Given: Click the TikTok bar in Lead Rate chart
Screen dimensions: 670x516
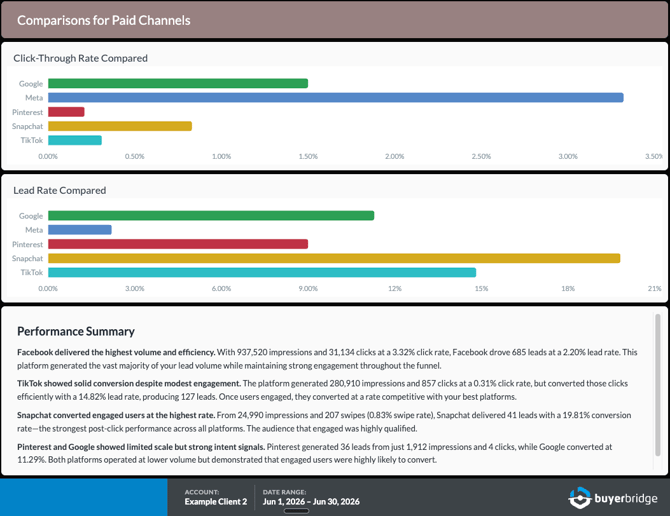Looking at the screenshot, I should [262, 272].
